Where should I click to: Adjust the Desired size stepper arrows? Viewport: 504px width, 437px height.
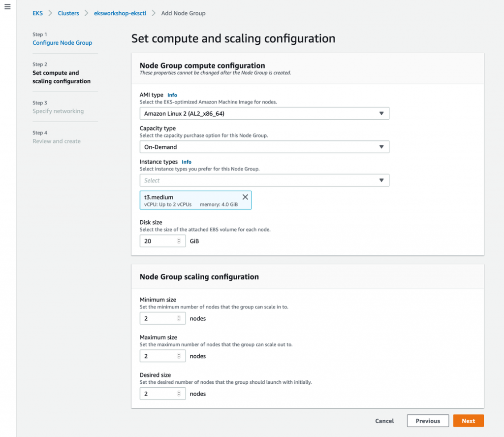coord(179,394)
